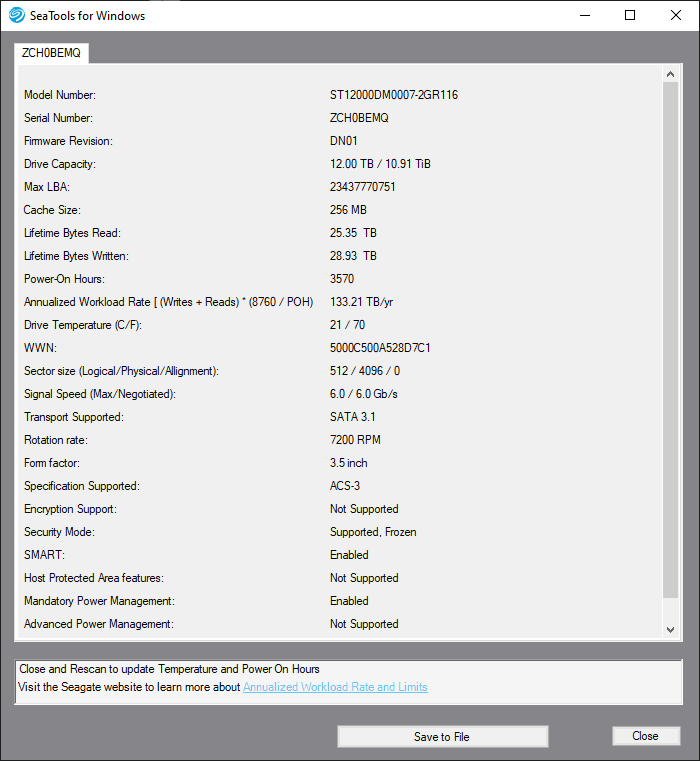
Task: Click the vertical scrollbar thumb
Action: 670,340
